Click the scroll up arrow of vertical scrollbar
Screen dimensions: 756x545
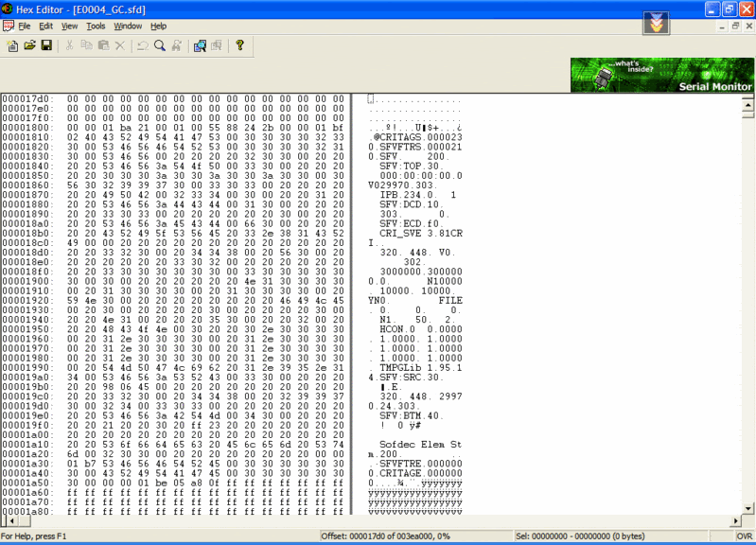pyautogui.click(x=747, y=99)
